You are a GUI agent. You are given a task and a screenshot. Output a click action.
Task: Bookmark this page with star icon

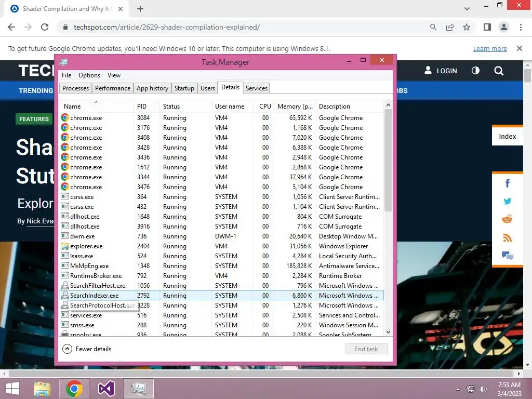(x=467, y=27)
